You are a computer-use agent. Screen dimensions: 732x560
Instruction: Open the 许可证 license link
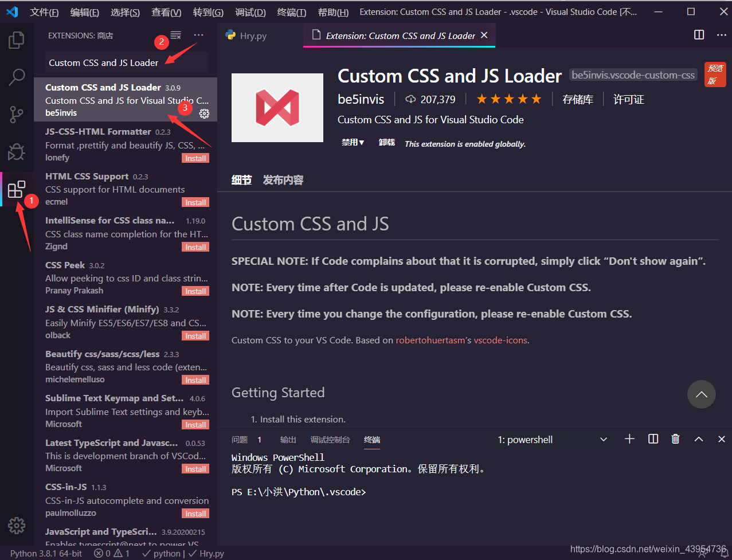click(629, 100)
